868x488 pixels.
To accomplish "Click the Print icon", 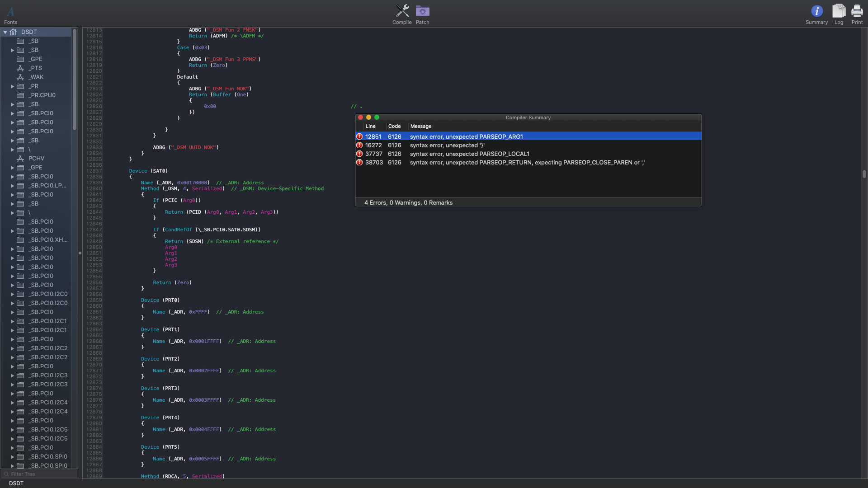I will point(857,11).
